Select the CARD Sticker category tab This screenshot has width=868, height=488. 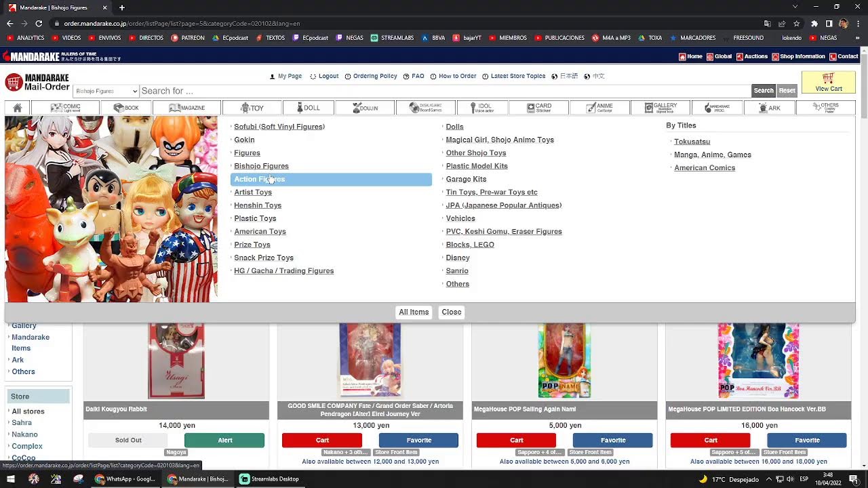pyautogui.click(x=540, y=108)
